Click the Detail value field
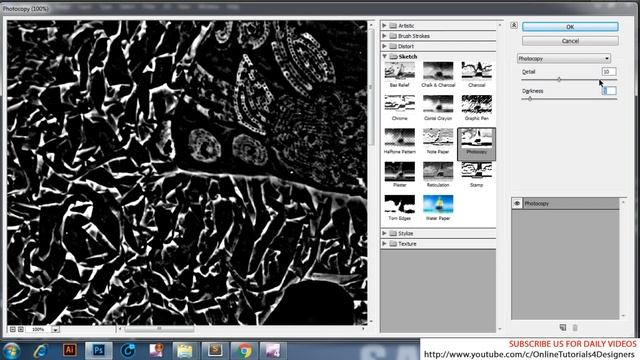Screen dimensions: 640x360 609,71
